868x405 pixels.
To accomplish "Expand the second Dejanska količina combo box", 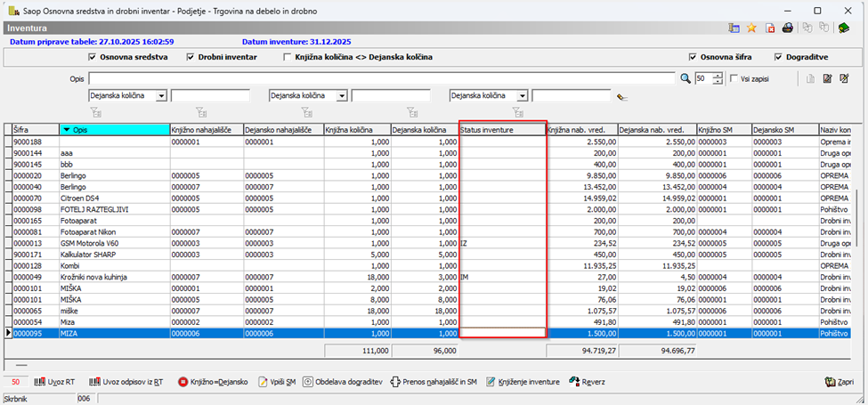I will 341,96.
